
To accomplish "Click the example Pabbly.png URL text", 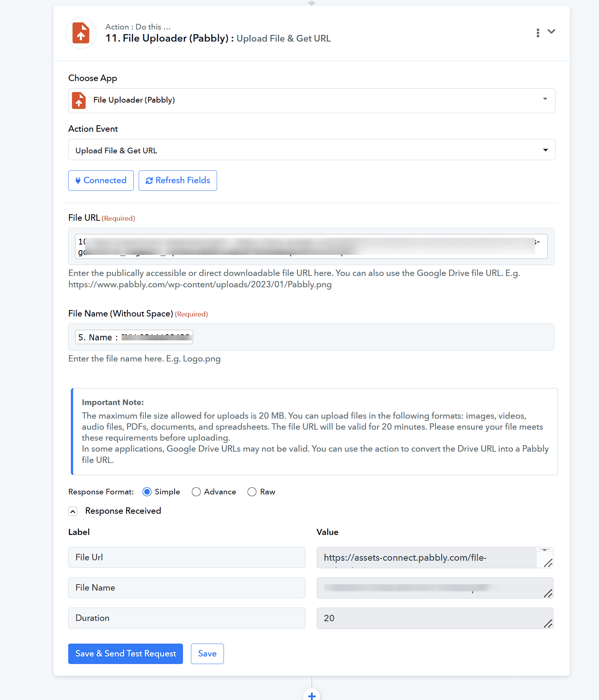I will pyautogui.click(x=200, y=285).
